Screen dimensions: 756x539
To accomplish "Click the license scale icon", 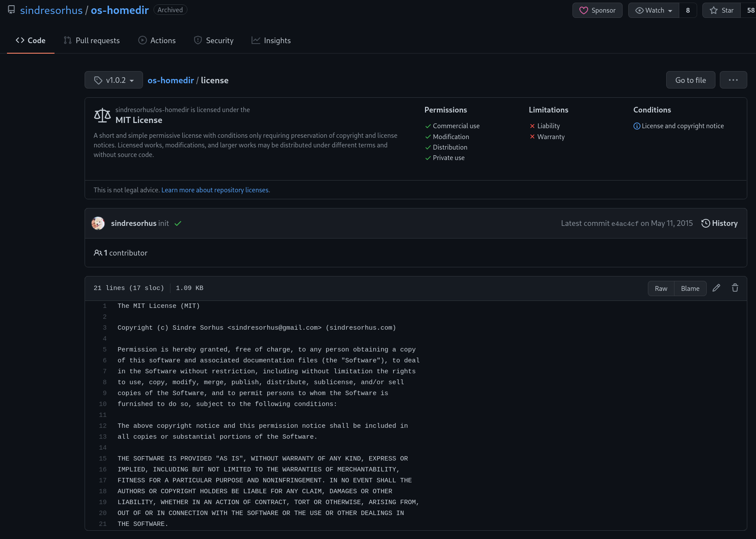I will pyautogui.click(x=102, y=115).
